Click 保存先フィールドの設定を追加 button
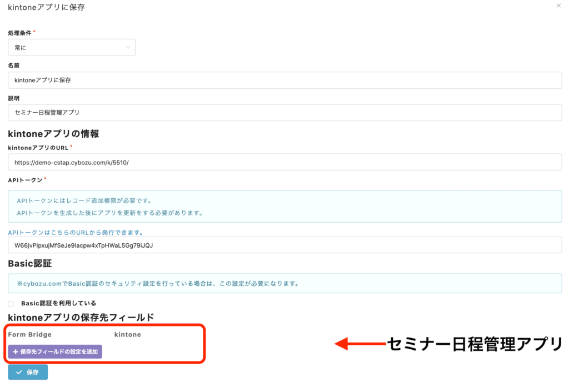 click(x=55, y=352)
